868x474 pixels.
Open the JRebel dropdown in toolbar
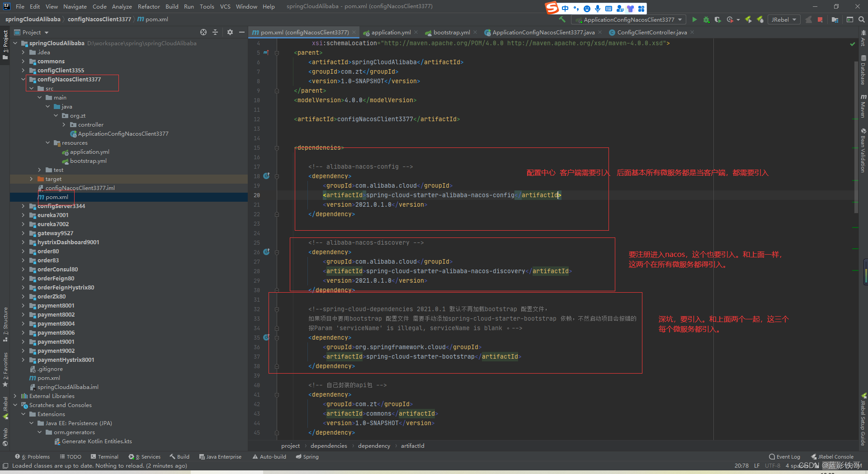[783, 19]
